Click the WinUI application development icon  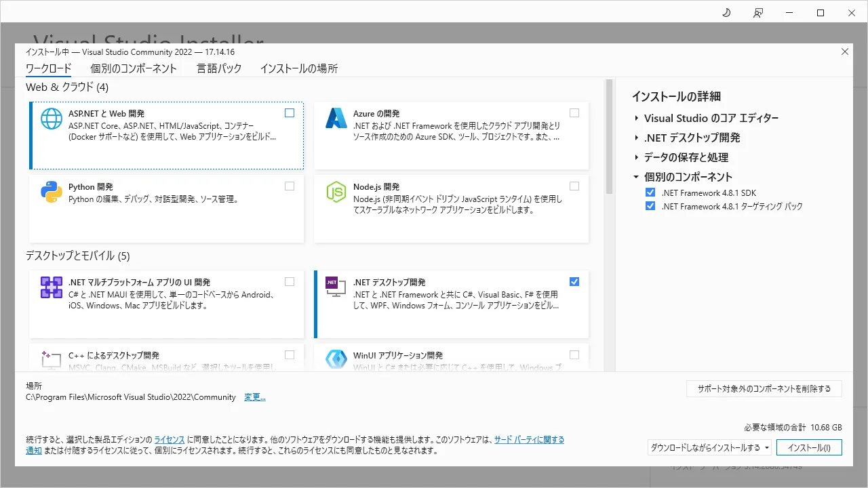(336, 359)
